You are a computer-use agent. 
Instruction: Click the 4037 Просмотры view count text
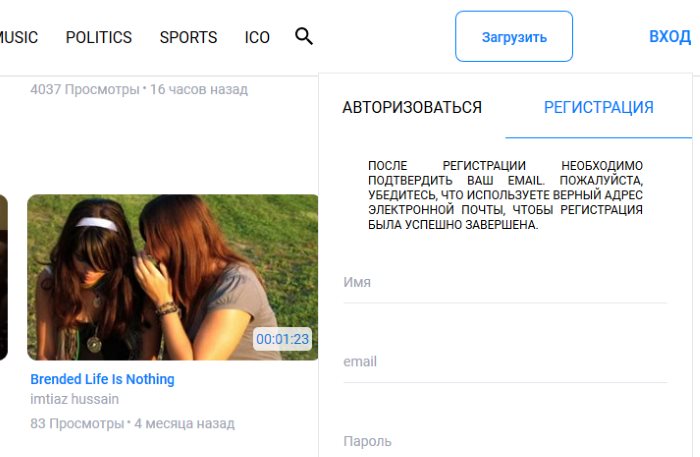84,89
